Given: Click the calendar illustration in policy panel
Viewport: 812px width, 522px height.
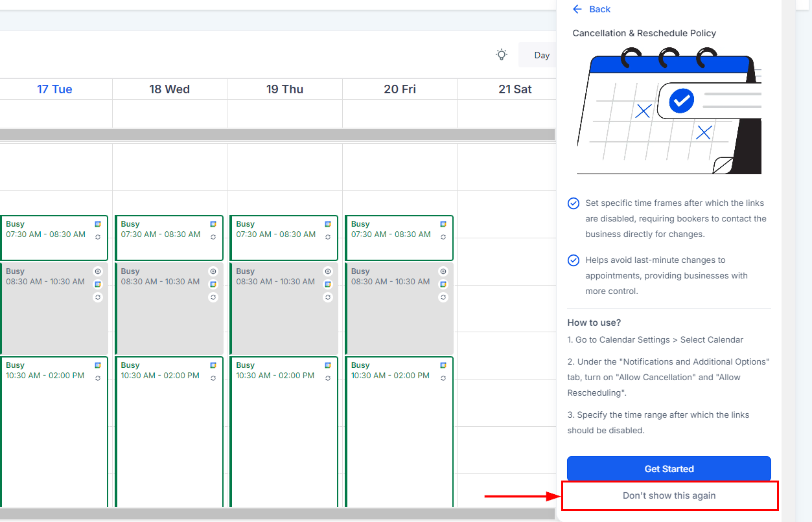Looking at the screenshot, I should point(669,111).
